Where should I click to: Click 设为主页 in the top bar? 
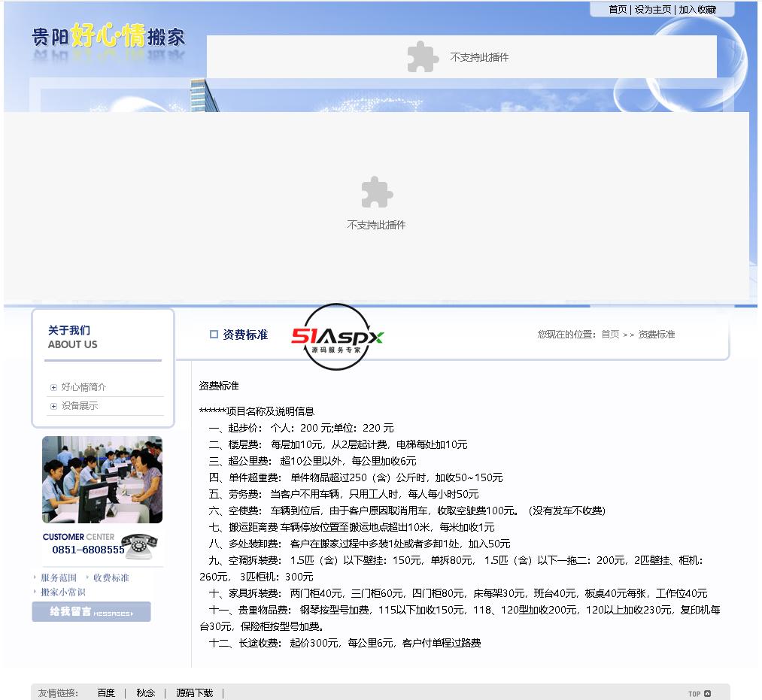point(653,9)
